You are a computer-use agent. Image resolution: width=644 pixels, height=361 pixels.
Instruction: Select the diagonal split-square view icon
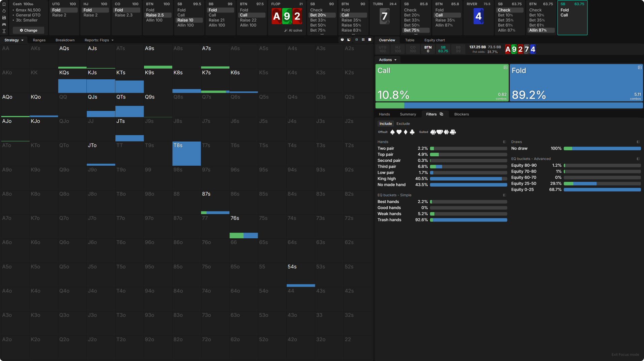(x=349, y=40)
